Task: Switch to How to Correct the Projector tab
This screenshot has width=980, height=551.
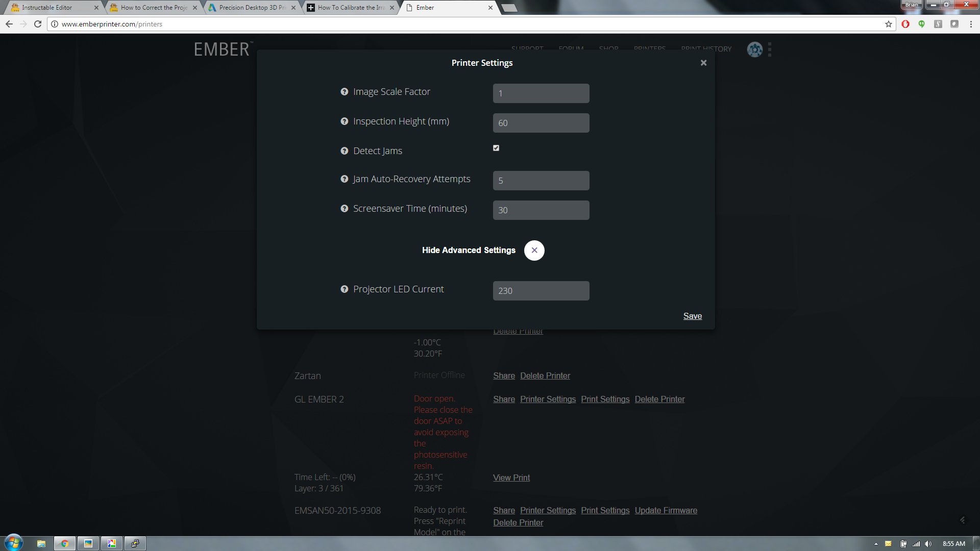Action: tap(153, 8)
